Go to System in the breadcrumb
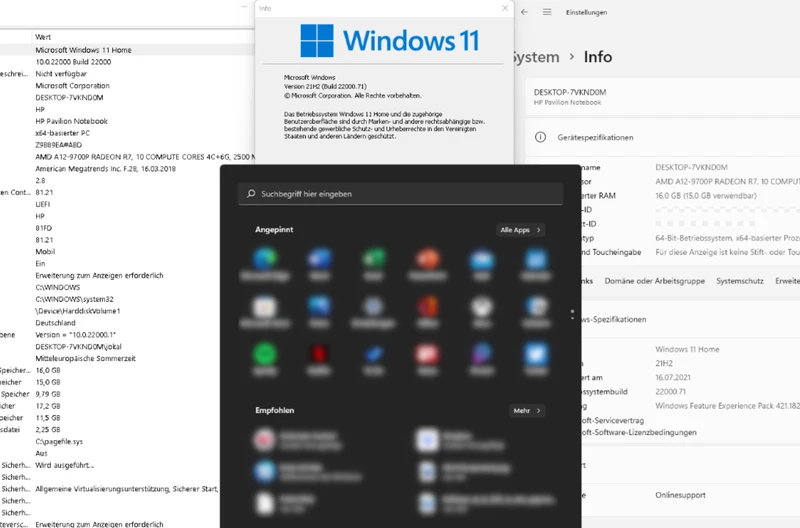Screen dimensions: 800x528 tap(535, 57)
